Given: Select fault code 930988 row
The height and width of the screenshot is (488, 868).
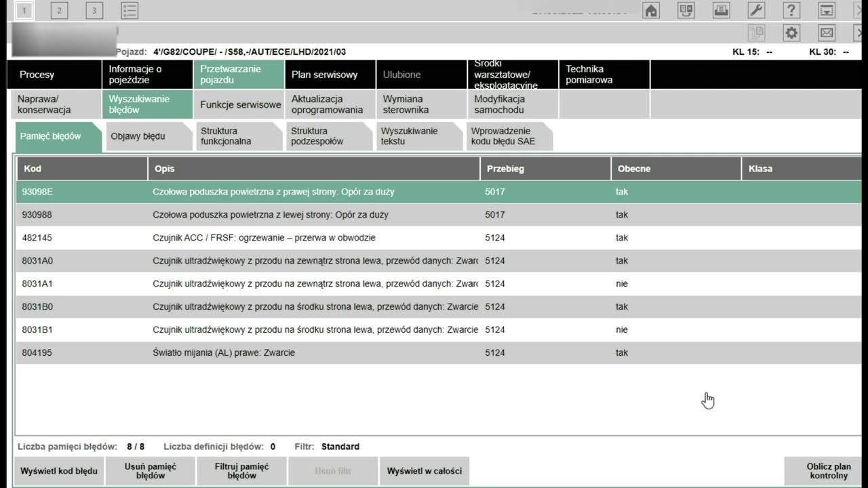Looking at the screenshot, I should click(439, 215).
